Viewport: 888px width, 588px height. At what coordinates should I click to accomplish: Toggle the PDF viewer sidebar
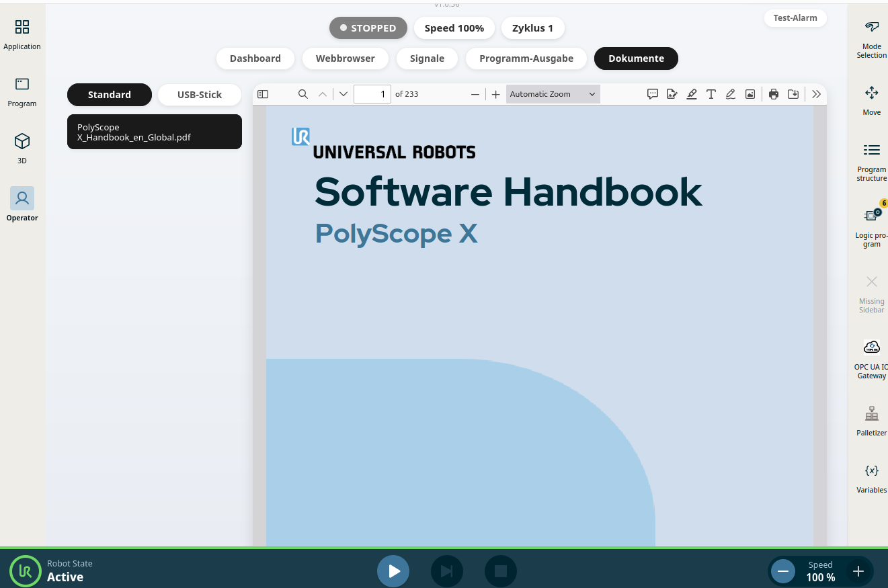point(263,94)
